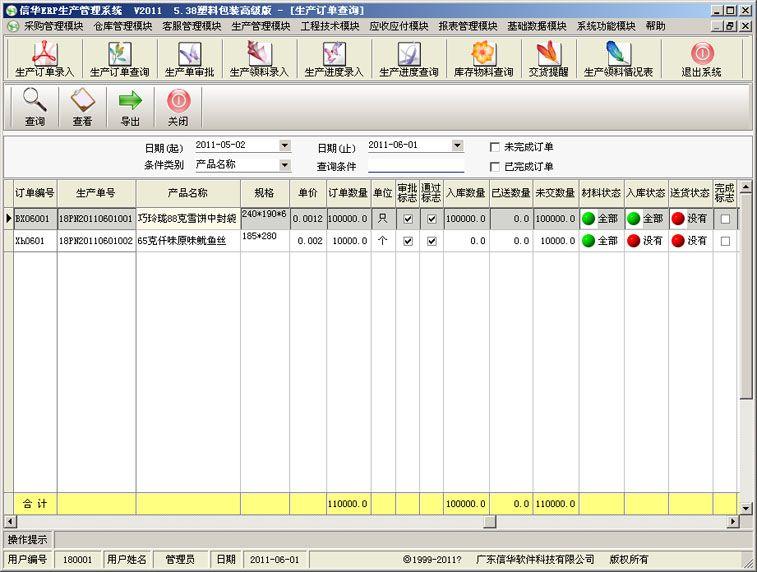Click the 关闭 red power icon
Viewport: 757px width, 572px height.
[178, 100]
